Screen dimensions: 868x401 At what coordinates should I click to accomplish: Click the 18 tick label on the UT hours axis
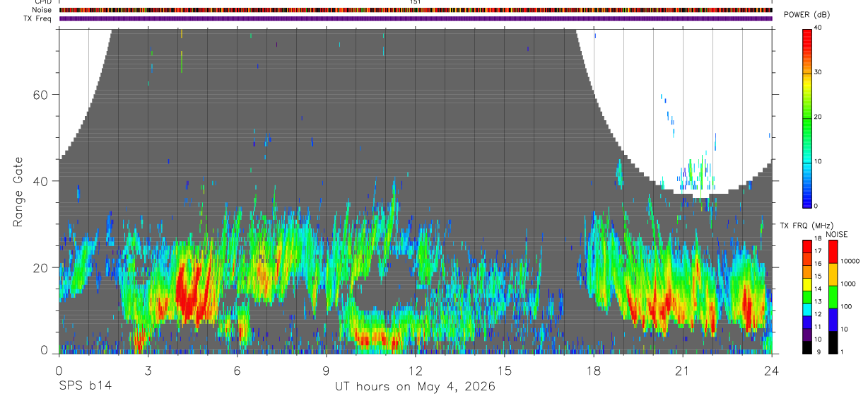point(594,371)
